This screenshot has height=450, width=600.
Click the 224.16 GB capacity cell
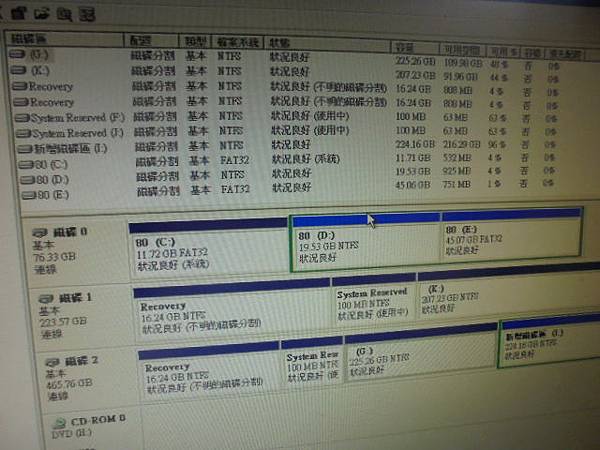point(415,144)
